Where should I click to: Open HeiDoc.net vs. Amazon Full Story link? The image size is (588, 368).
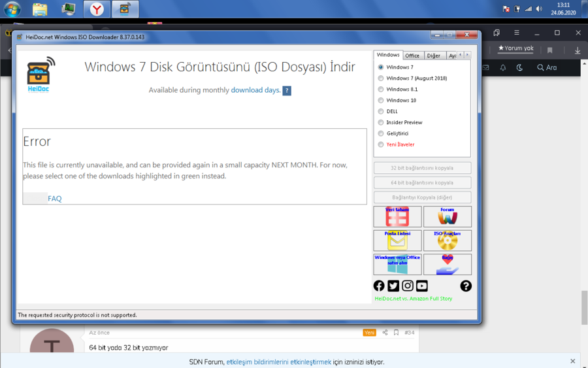click(x=414, y=299)
